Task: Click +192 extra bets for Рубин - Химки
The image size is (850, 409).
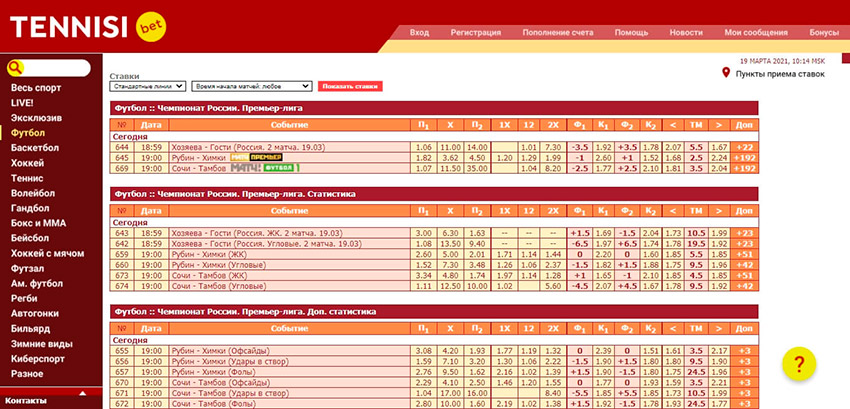Action: tap(744, 158)
